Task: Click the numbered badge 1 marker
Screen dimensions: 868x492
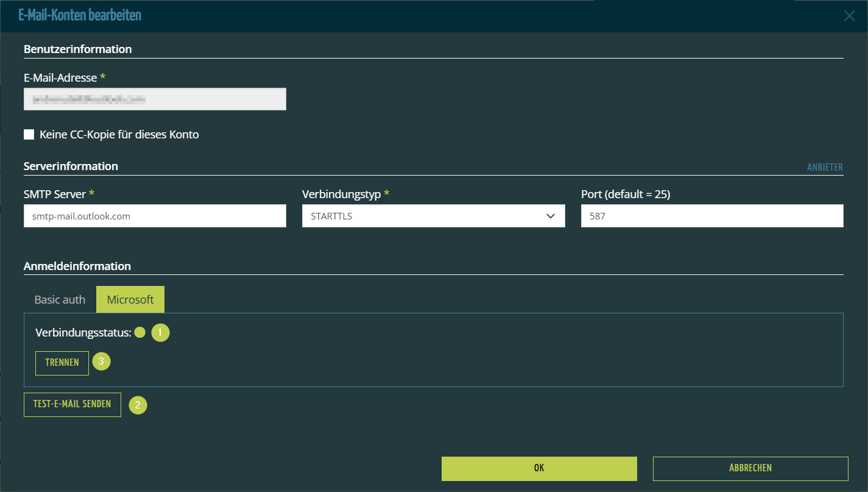Action: pos(160,333)
